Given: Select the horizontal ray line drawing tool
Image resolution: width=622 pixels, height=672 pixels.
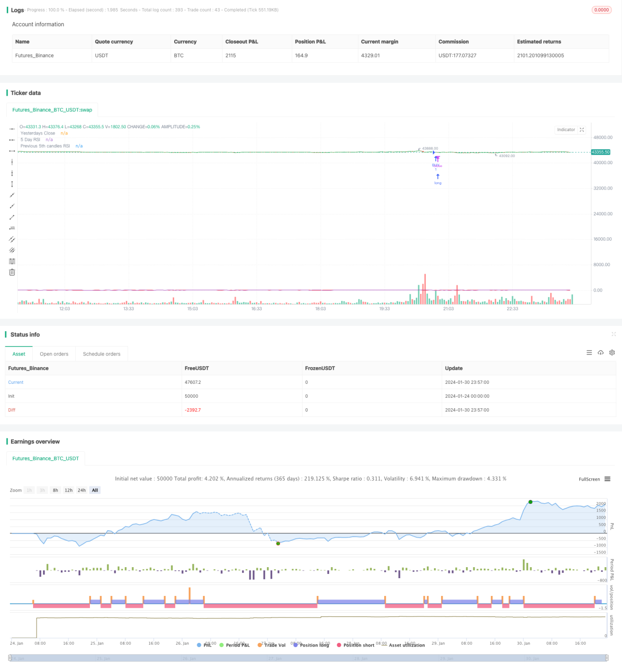Looking at the screenshot, I should (x=12, y=140).
